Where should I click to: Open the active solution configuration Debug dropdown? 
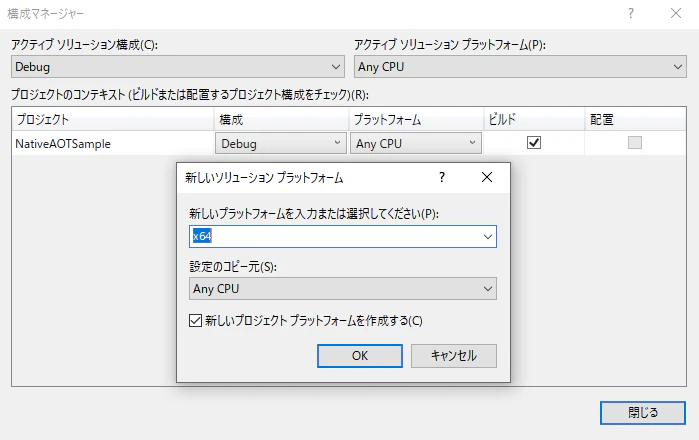point(177,67)
